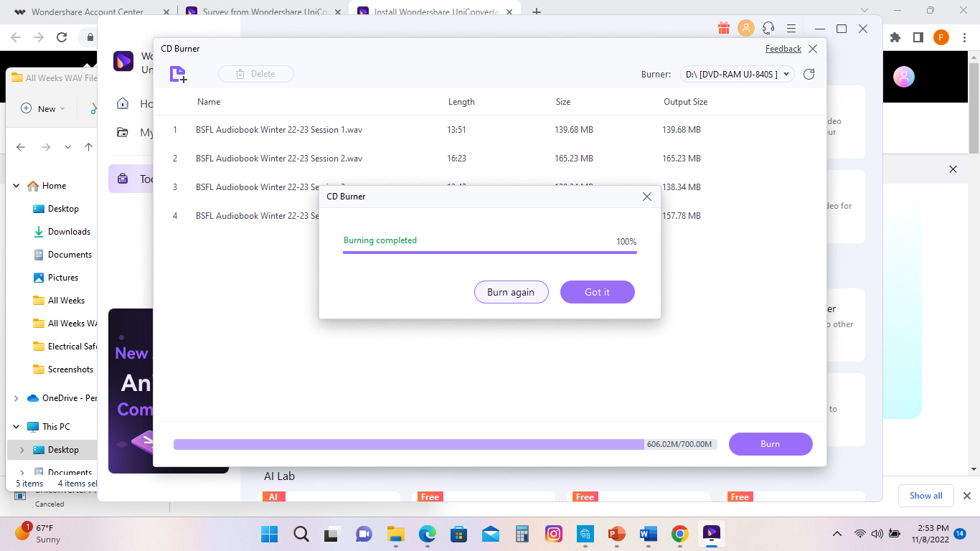Click the add file icon in CD Burner
This screenshot has height=551, width=980.
pyautogui.click(x=178, y=74)
